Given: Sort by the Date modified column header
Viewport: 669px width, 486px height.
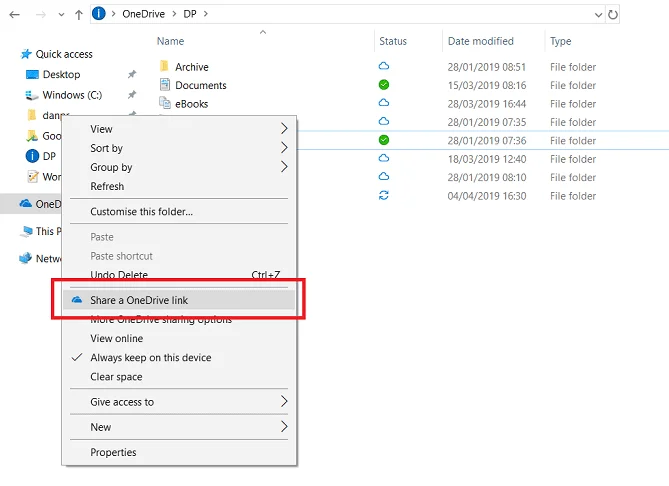Looking at the screenshot, I should [x=480, y=41].
